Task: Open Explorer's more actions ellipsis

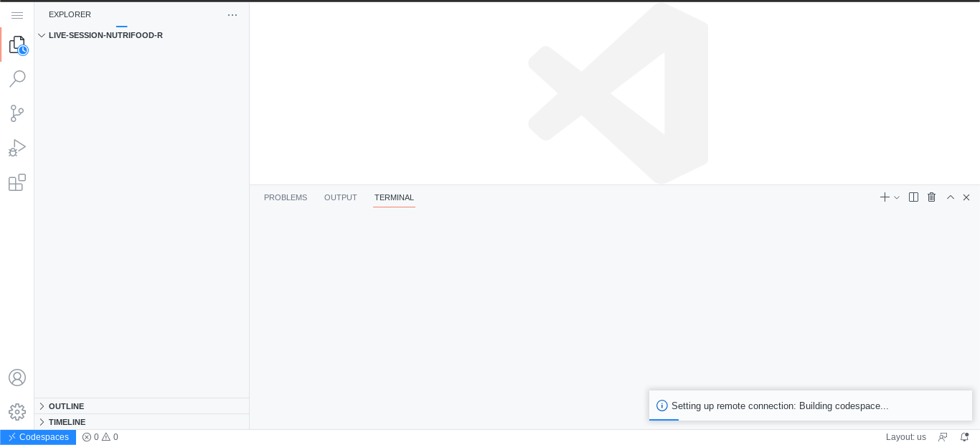Action: [232, 15]
